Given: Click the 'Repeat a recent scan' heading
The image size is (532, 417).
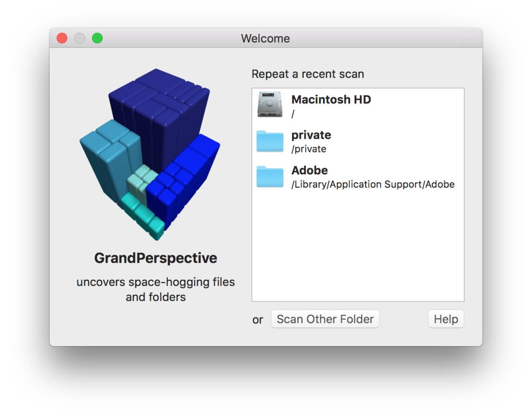Looking at the screenshot, I should click(308, 74).
